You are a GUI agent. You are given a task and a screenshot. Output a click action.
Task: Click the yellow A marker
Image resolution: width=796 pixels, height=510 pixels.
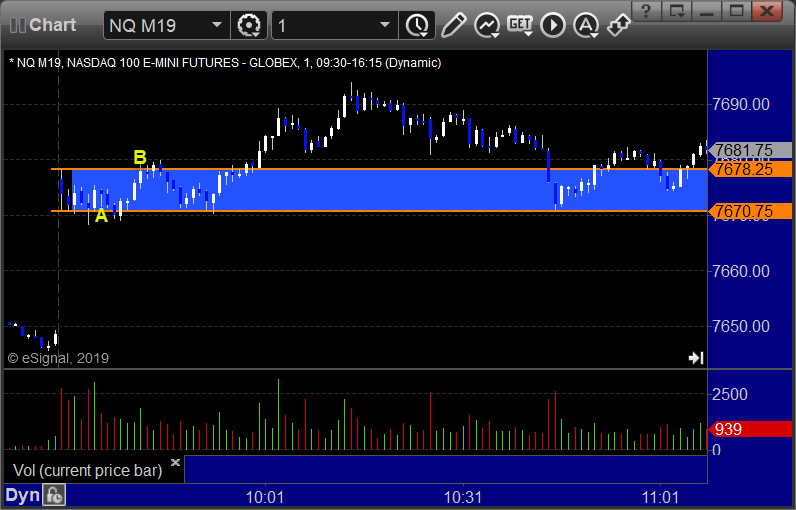click(x=102, y=216)
